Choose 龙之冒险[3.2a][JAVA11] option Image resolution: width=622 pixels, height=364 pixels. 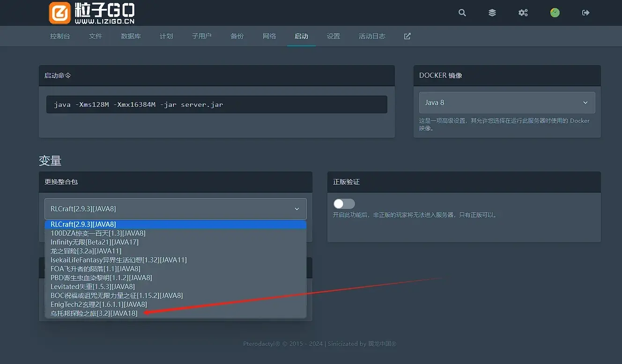coord(176,251)
